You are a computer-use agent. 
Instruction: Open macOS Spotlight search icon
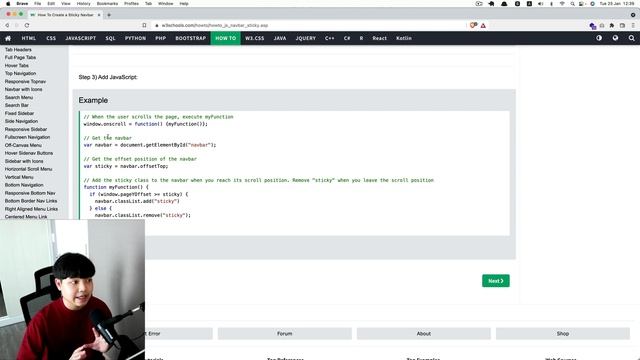click(x=572, y=4)
